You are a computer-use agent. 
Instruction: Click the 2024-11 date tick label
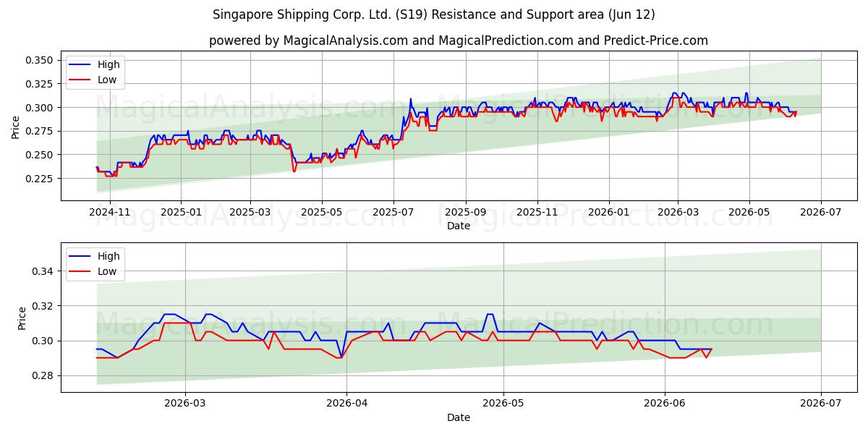[x=110, y=212]
